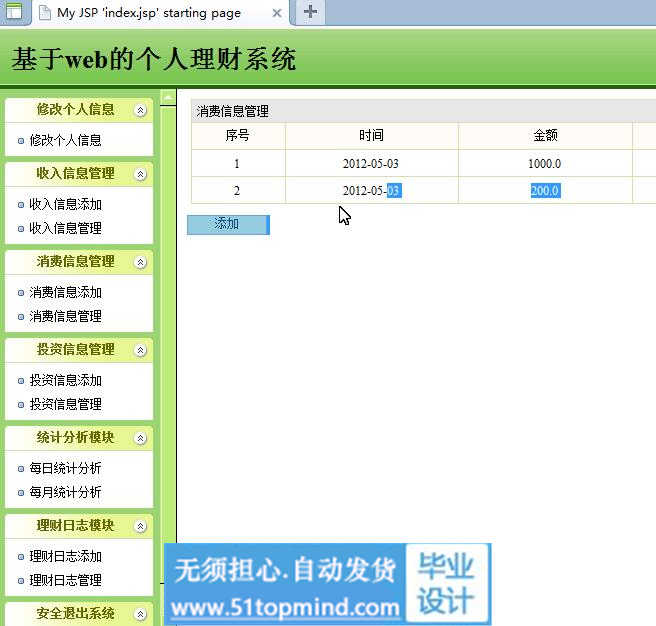The image size is (656, 626).
Task: Open 投资信息添加 menu item
Action: pyautogui.click(x=65, y=380)
